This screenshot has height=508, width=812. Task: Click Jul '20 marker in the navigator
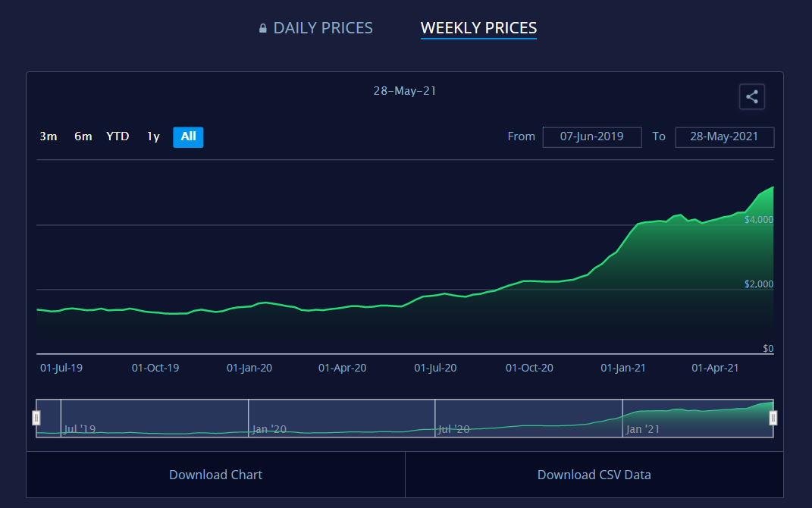coord(453,429)
